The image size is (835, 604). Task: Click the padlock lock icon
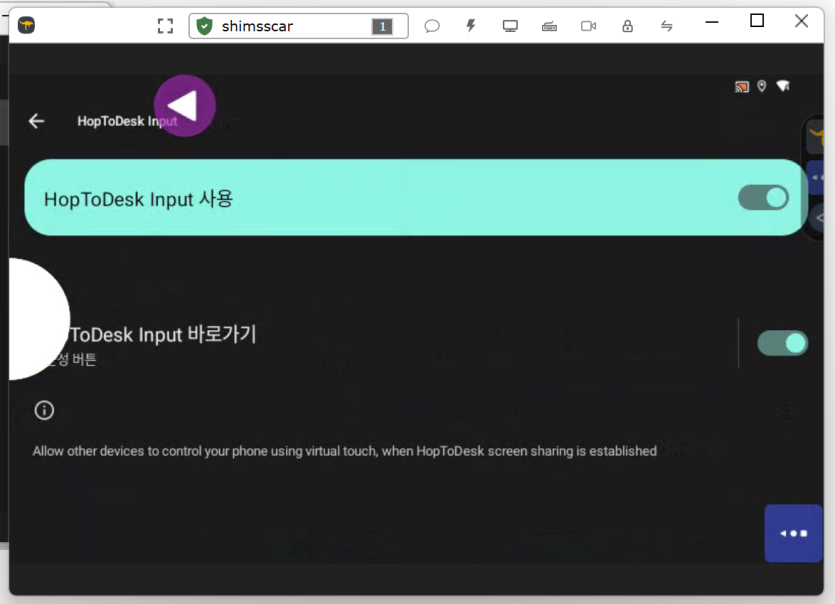click(628, 26)
